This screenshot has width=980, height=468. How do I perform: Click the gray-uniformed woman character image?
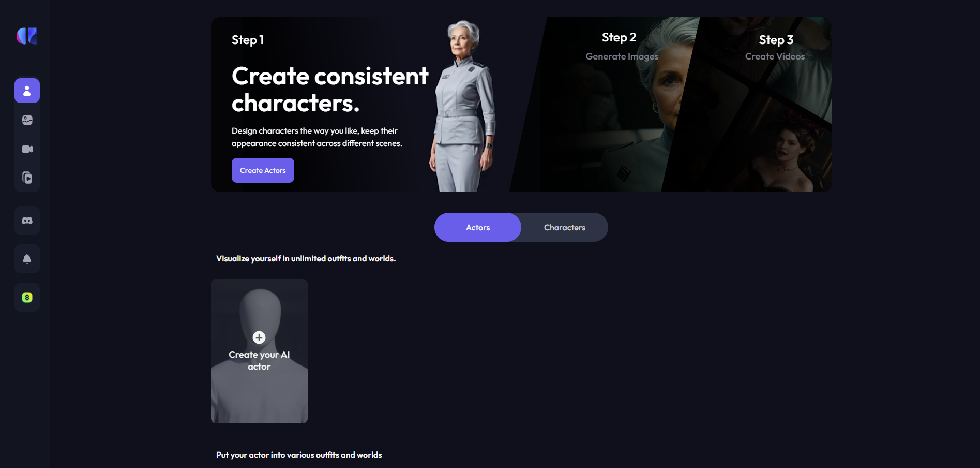[464, 106]
